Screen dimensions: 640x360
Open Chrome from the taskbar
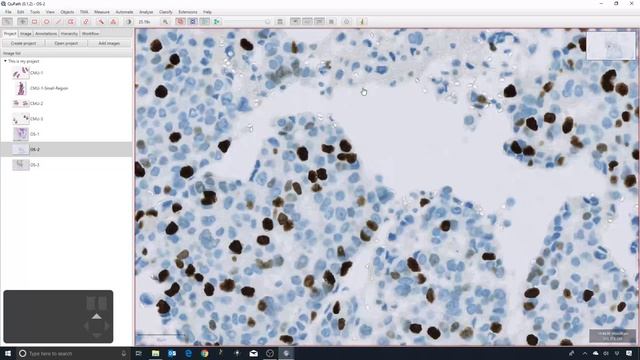click(204, 353)
